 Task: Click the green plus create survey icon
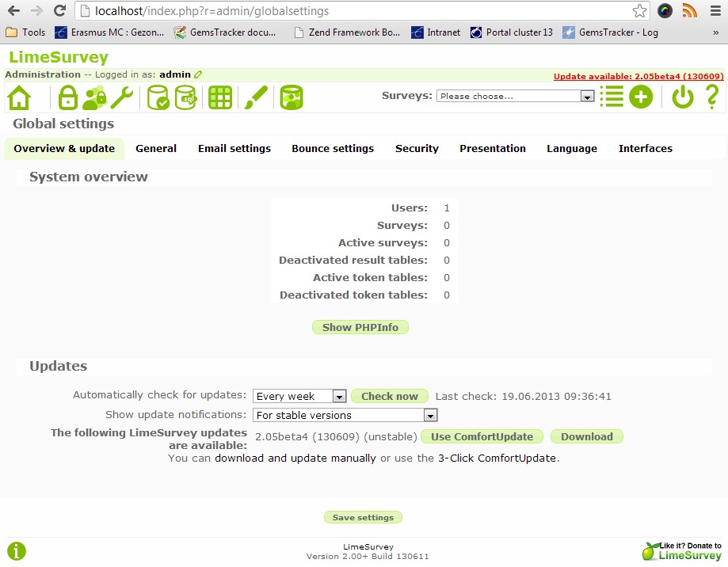[x=641, y=97]
